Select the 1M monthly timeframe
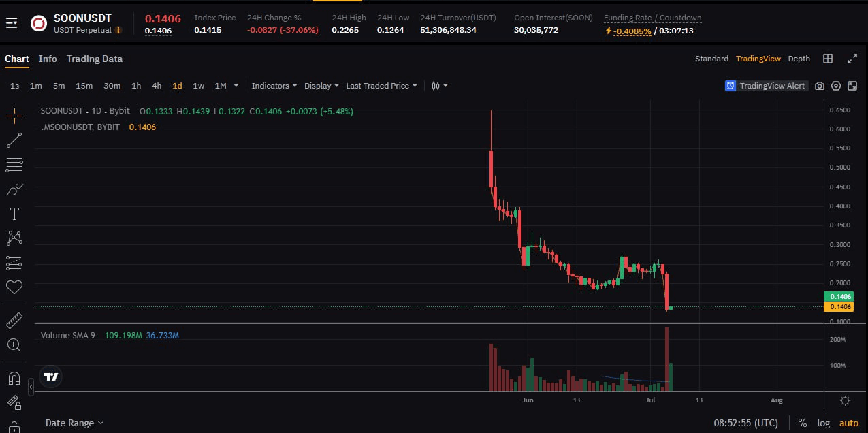 (221, 86)
